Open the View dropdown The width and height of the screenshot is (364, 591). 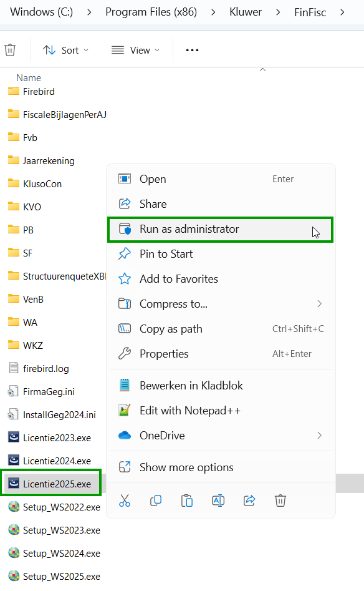[x=135, y=50]
